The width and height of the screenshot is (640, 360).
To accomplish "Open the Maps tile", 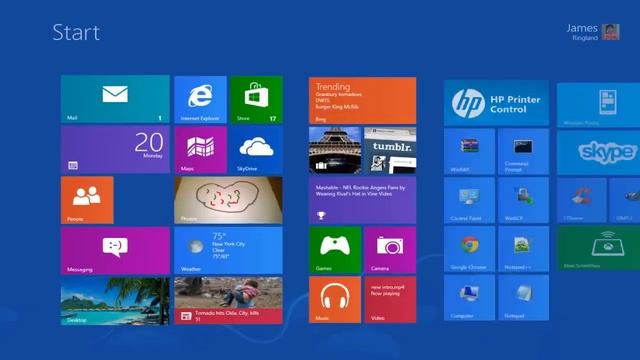I will (200, 150).
